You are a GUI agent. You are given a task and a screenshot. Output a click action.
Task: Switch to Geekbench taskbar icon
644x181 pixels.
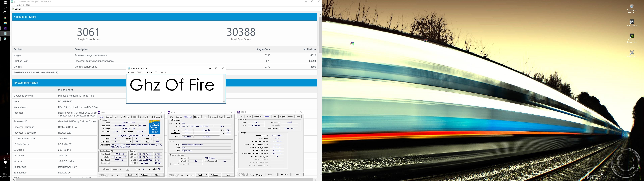tap(5, 39)
